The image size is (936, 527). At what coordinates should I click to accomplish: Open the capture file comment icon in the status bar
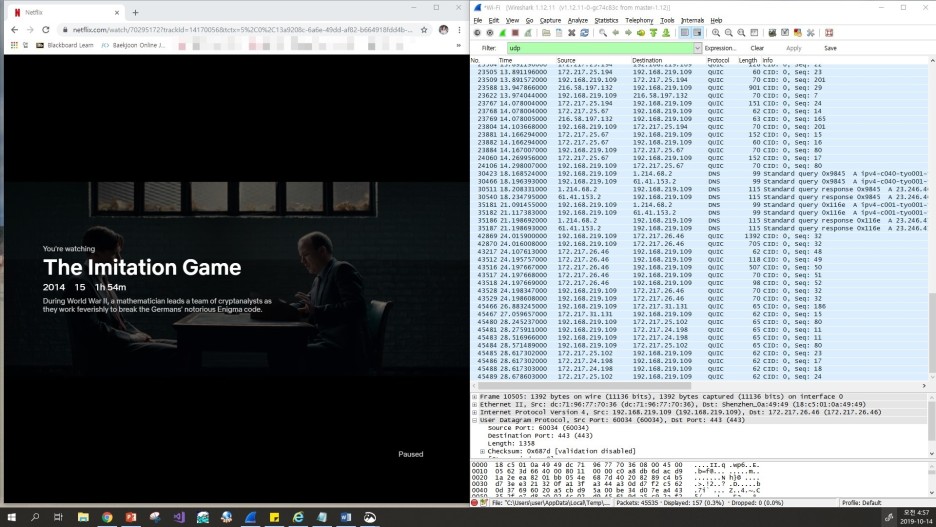pos(484,503)
